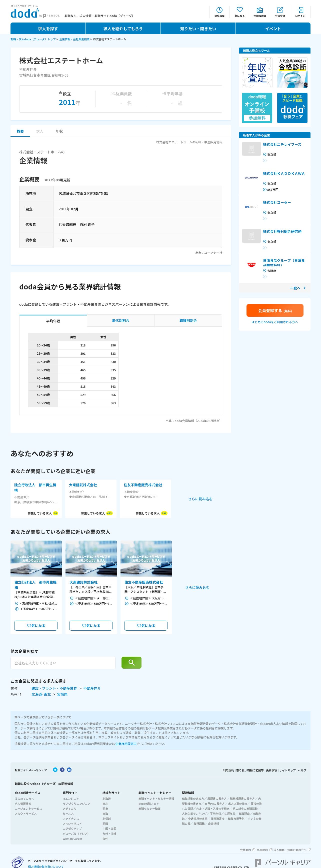The image size is (321, 868).
Task: Select the 平均年収 statistics tab
Action: pos(53,321)
